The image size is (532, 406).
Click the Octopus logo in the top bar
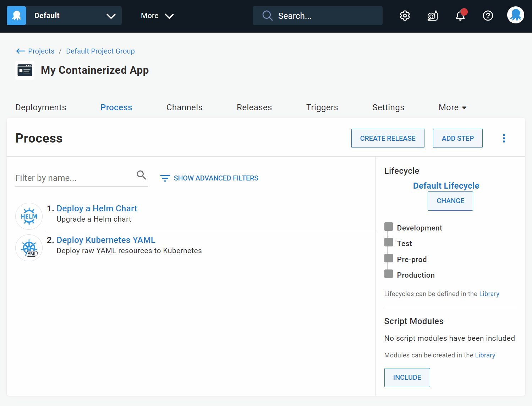click(16, 15)
